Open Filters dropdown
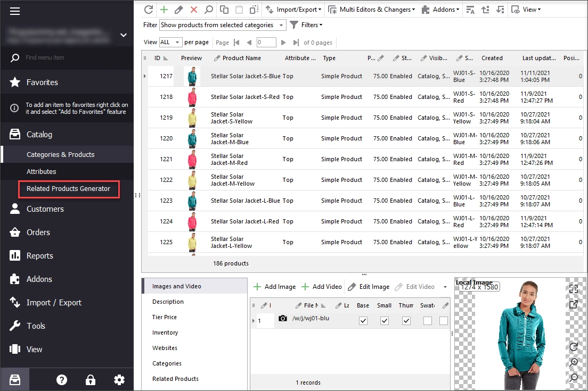The width and height of the screenshot is (588, 391). (x=306, y=24)
